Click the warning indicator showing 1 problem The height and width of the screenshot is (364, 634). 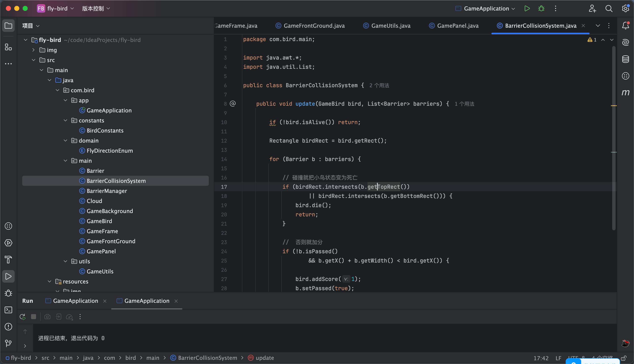(x=592, y=40)
